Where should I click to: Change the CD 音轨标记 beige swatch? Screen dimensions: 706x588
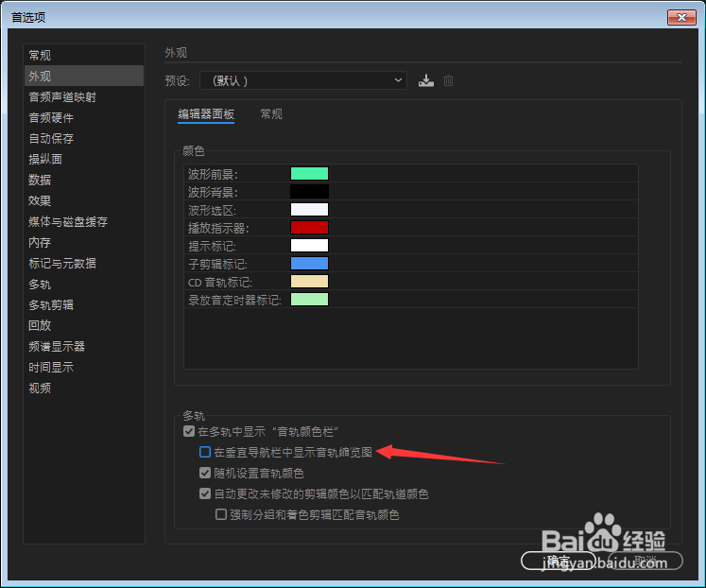pyautogui.click(x=309, y=282)
